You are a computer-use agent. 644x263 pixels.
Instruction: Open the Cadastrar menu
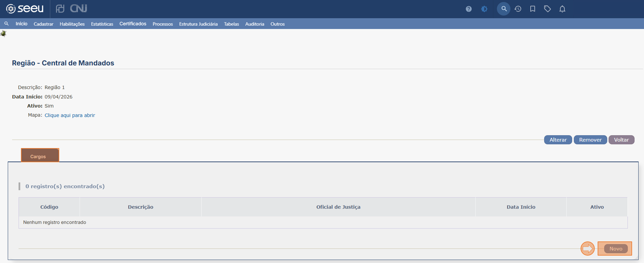pyautogui.click(x=43, y=24)
